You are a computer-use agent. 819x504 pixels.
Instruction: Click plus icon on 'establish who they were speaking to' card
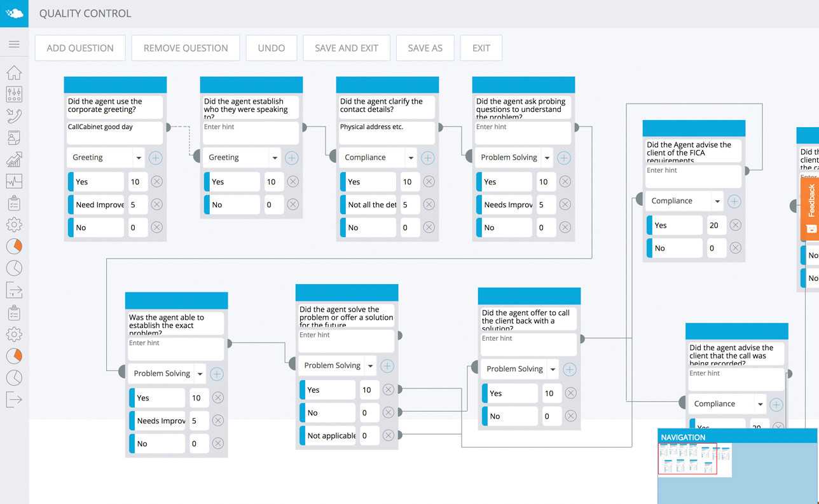(292, 158)
